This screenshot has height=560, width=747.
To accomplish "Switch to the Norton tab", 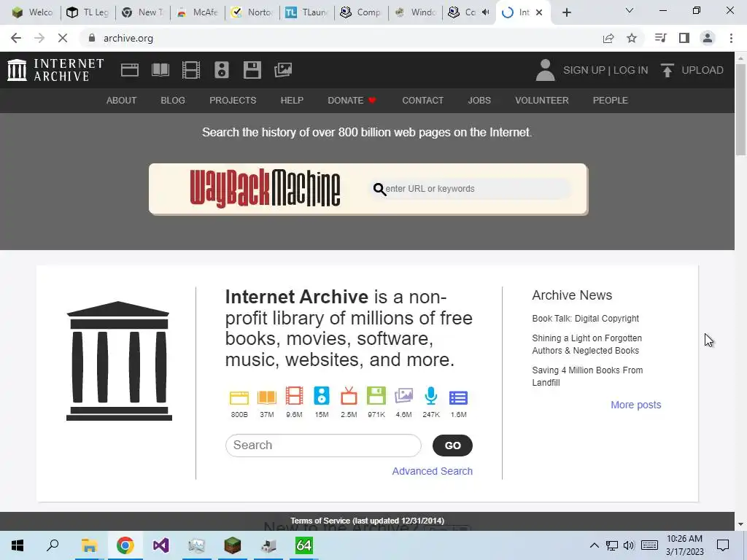I will coord(252,12).
